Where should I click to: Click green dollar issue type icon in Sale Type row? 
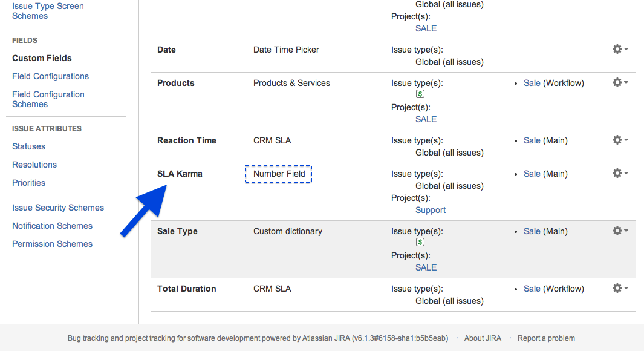coord(420,243)
